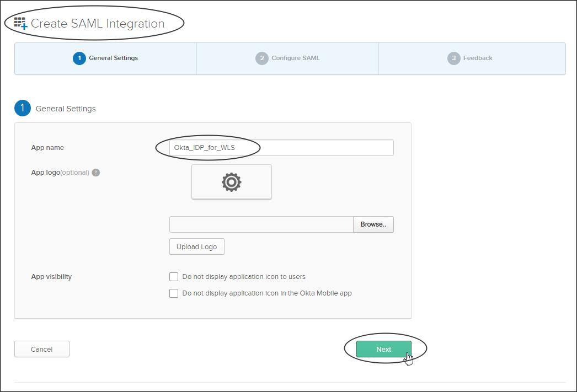The width and height of the screenshot is (577, 392).
Task: Click the help question mark next to App logo
Action: point(95,173)
